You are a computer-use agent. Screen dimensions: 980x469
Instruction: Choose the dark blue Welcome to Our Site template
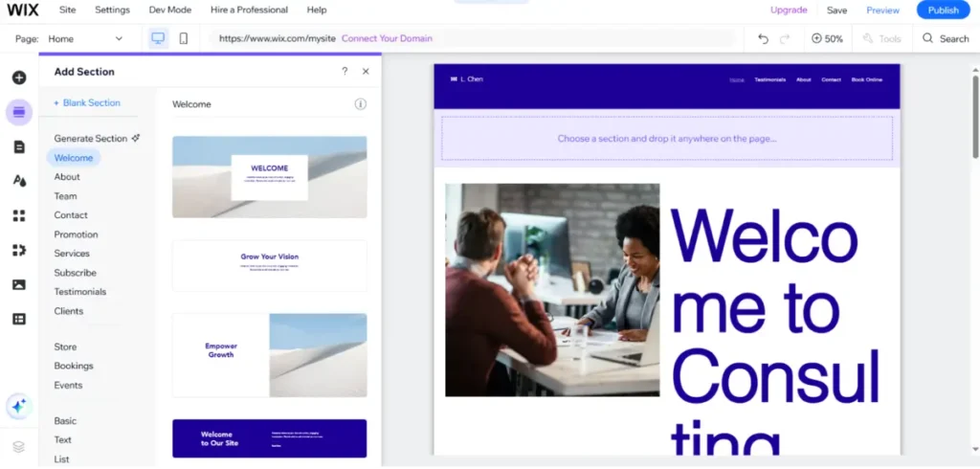[x=269, y=438]
